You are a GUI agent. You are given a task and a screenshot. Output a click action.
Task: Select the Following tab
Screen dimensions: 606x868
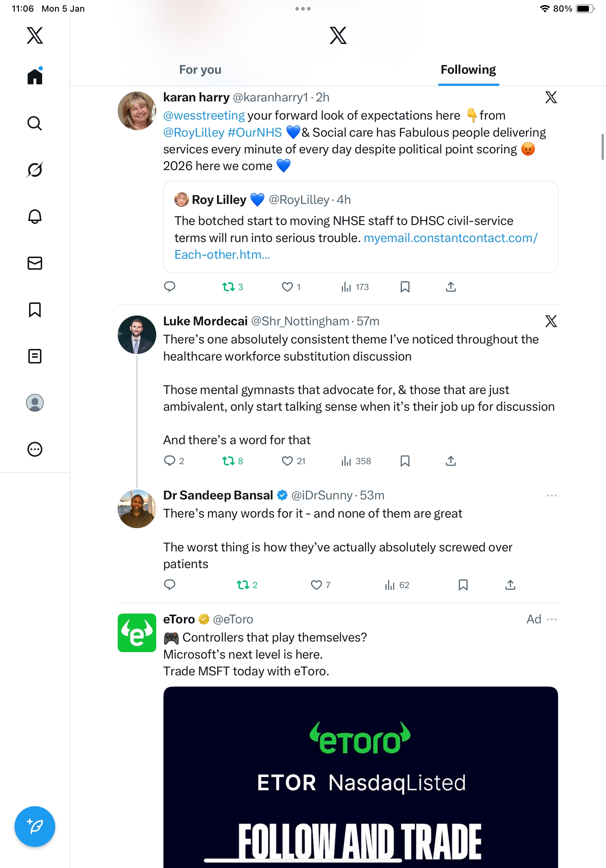468,70
